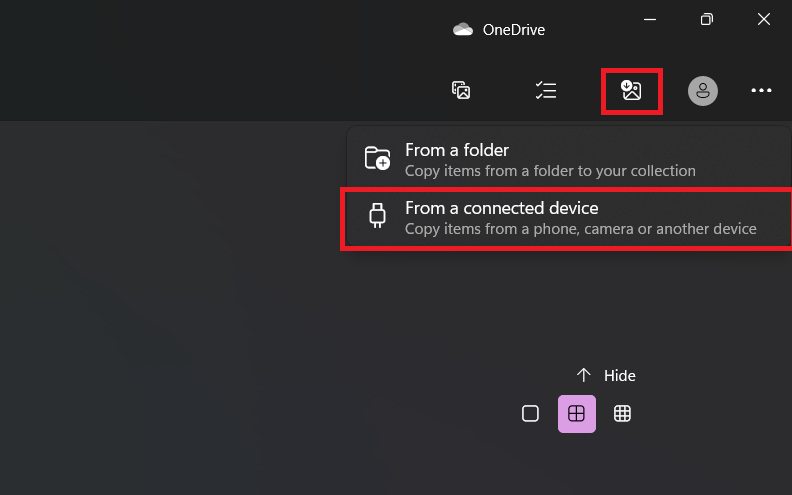Click the up arrow beside Hide
792x495 pixels.
click(583, 375)
